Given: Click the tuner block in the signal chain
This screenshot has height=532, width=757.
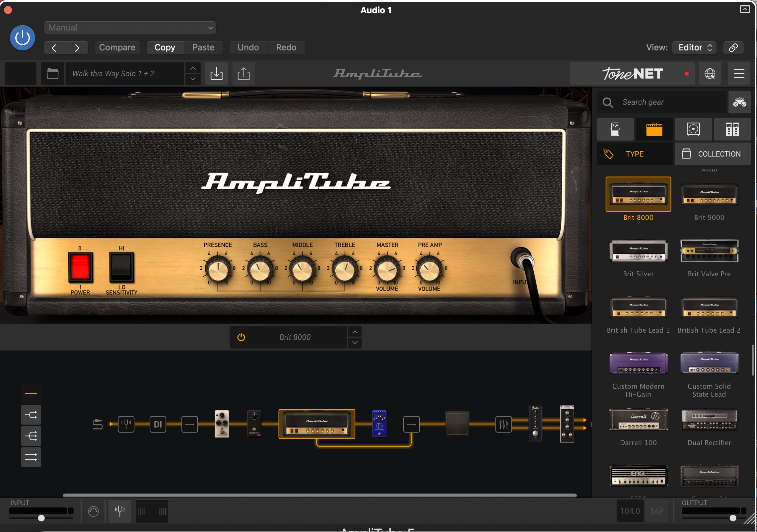Looking at the screenshot, I should coord(126,424).
